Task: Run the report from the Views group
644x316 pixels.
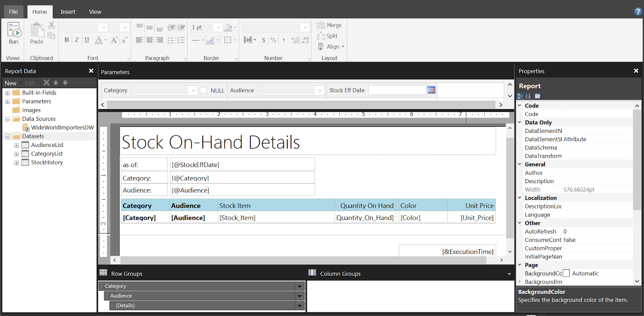Action: (14, 33)
